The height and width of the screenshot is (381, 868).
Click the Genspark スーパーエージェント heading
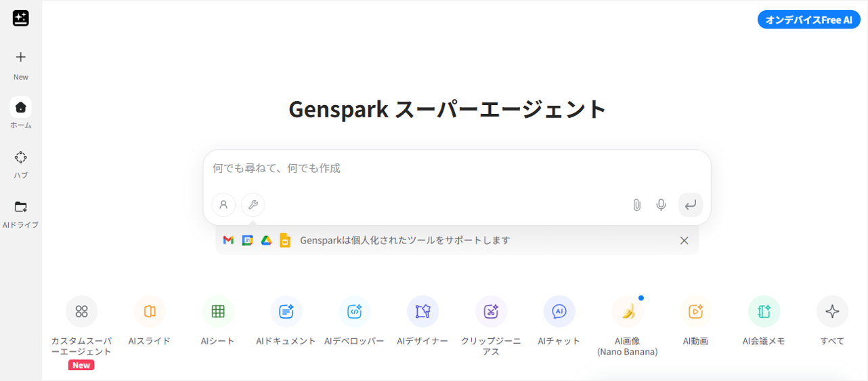(x=448, y=109)
